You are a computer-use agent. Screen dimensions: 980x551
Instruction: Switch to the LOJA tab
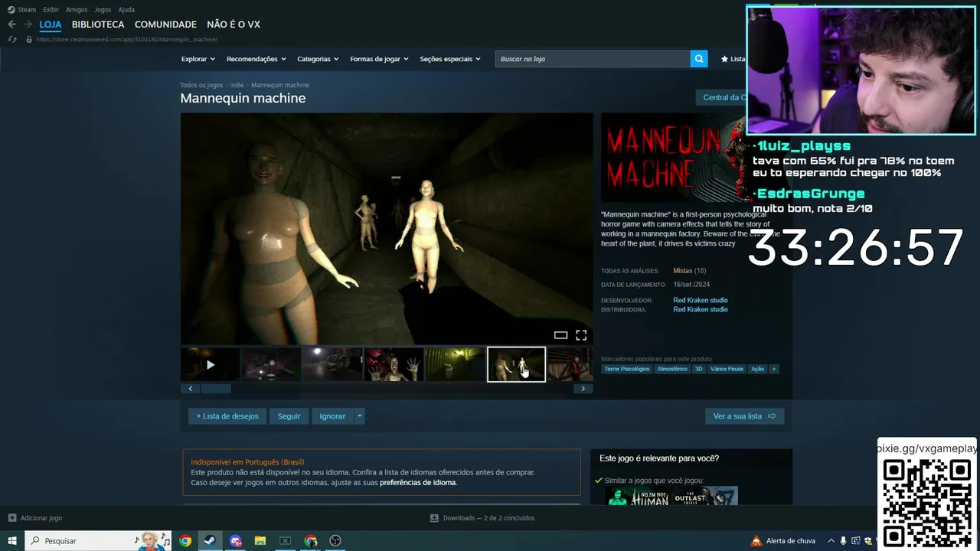(x=51, y=24)
